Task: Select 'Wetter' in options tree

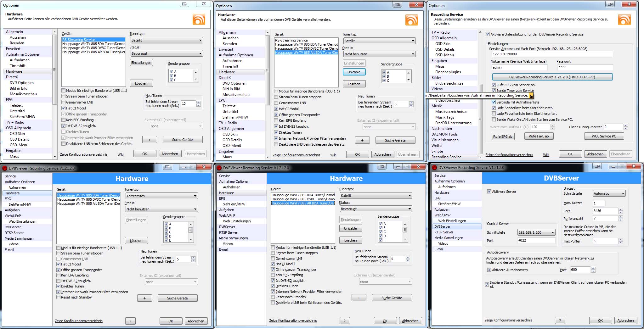Action: pyautogui.click(x=437, y=146)
